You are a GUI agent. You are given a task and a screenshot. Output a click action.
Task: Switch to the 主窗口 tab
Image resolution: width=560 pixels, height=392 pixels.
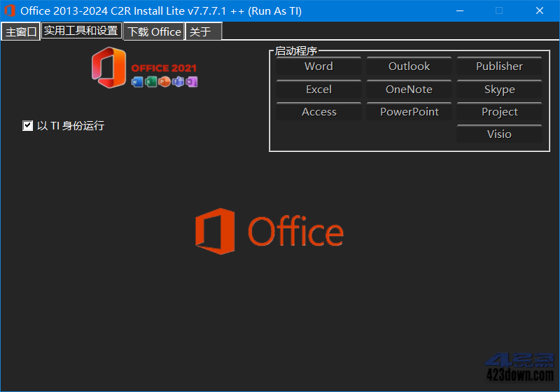pos(21,31)
